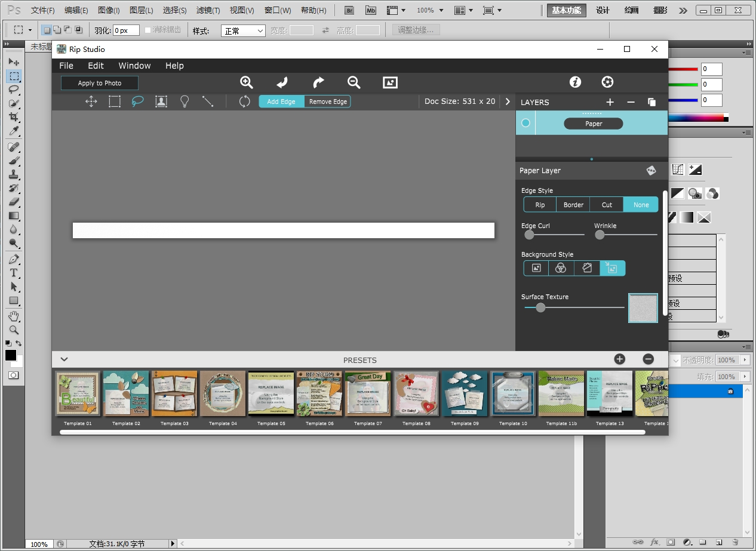The width and height of the screenshot is (756, 551).
Task: Select the Photoshop Hand tool
Action: click(14, 316)
